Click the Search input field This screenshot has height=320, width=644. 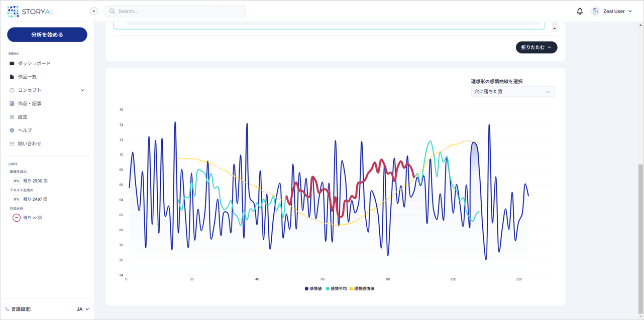point(175,11)
